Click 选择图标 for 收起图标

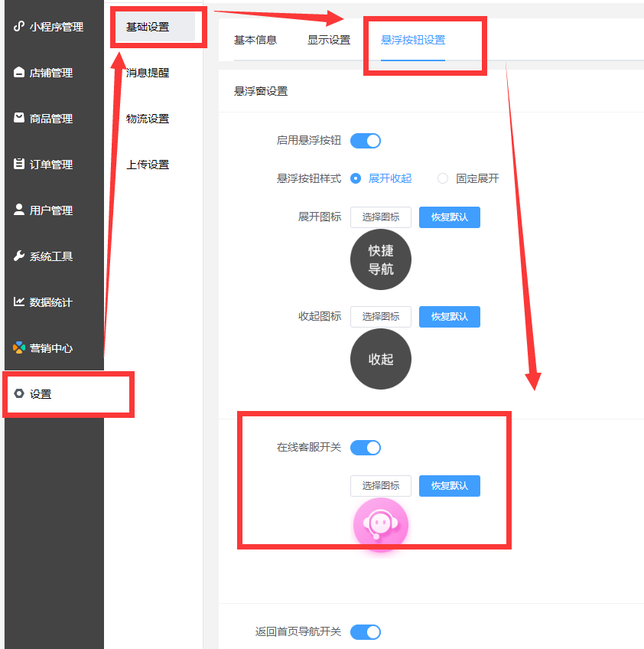[x=381, y=317]
